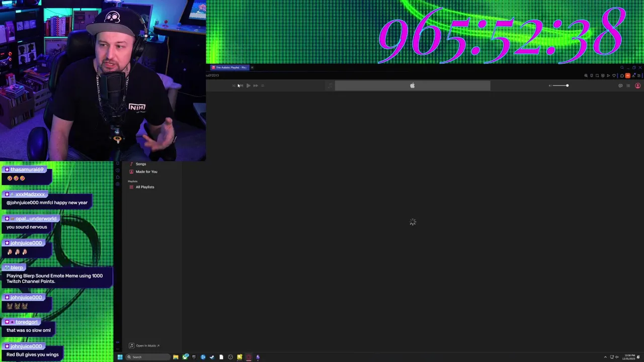
Task: Click the heart icon in browser toolbar
Action: [614, 75]
